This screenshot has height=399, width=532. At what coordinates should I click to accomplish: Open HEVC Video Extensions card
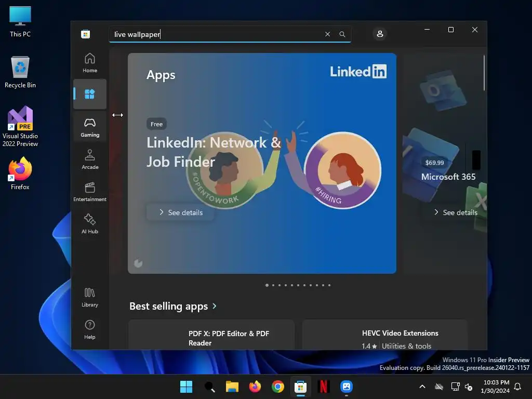pyautogui.click(x=385, y=335)
